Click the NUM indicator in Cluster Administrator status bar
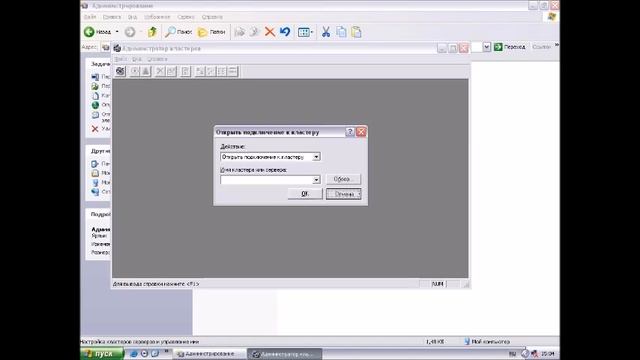The image size is (640, 360). point(438,284)
